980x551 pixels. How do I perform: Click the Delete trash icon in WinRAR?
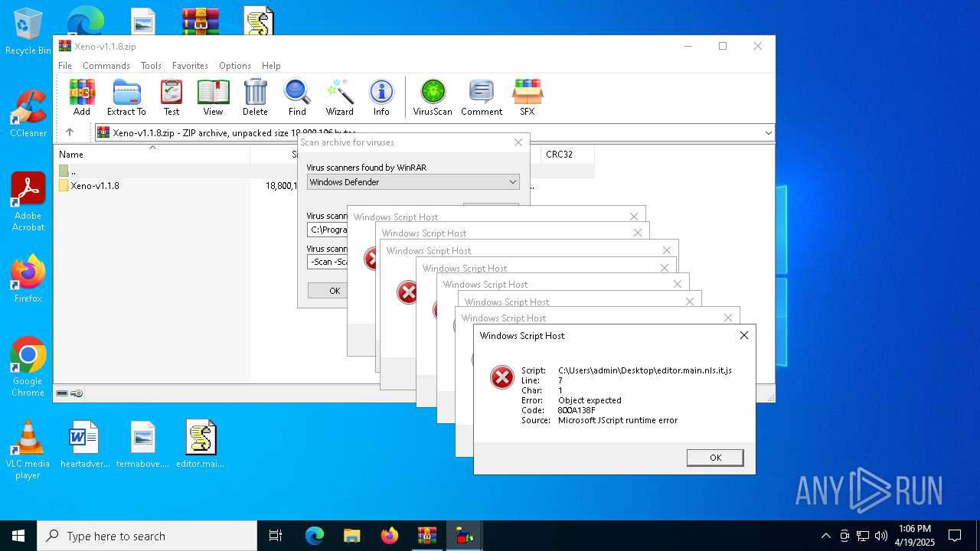pos(255,97)
